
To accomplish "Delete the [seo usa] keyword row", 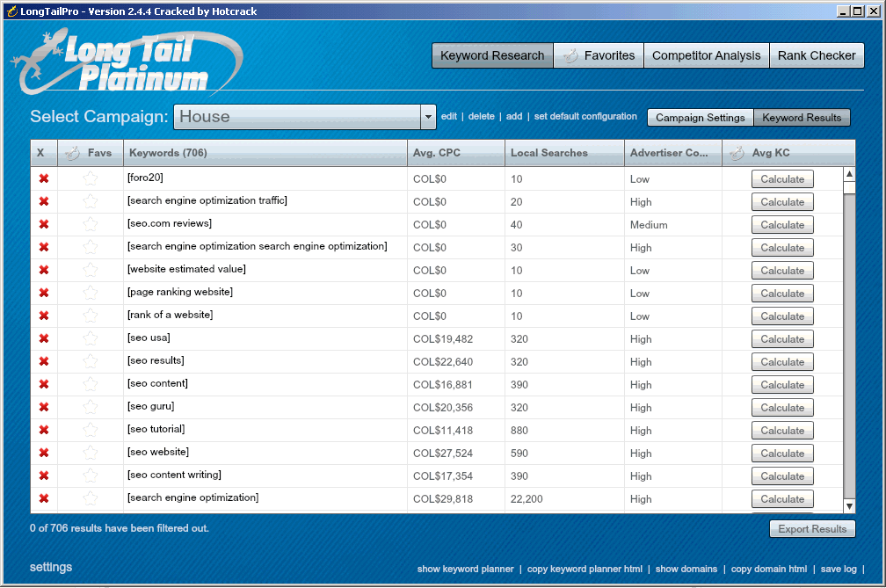I will click(44, 338).
